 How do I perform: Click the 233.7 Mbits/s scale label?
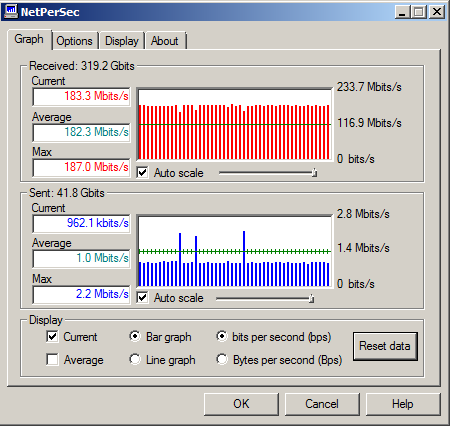click(369, 87)
